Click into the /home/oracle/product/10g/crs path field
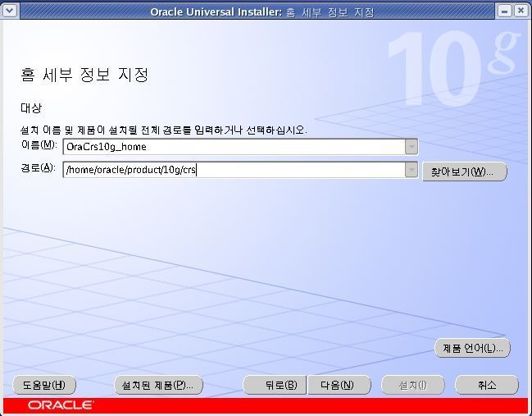Viewport: 532px width, 416px height. [x=234, y=170]
